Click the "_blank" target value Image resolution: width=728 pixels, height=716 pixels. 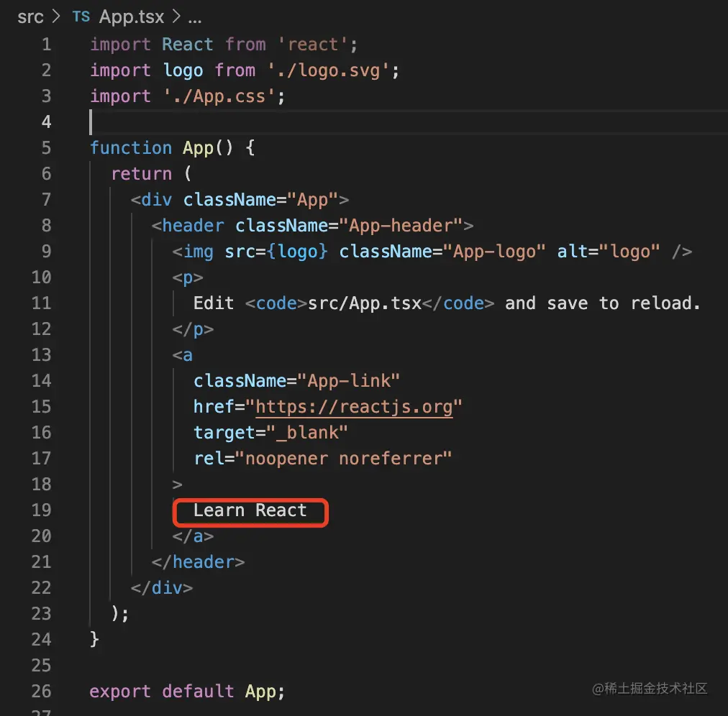[x=307, y=433]
